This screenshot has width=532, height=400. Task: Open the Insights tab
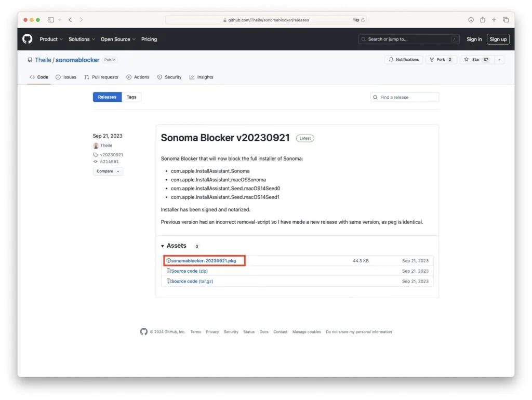(x=201, y=77)
